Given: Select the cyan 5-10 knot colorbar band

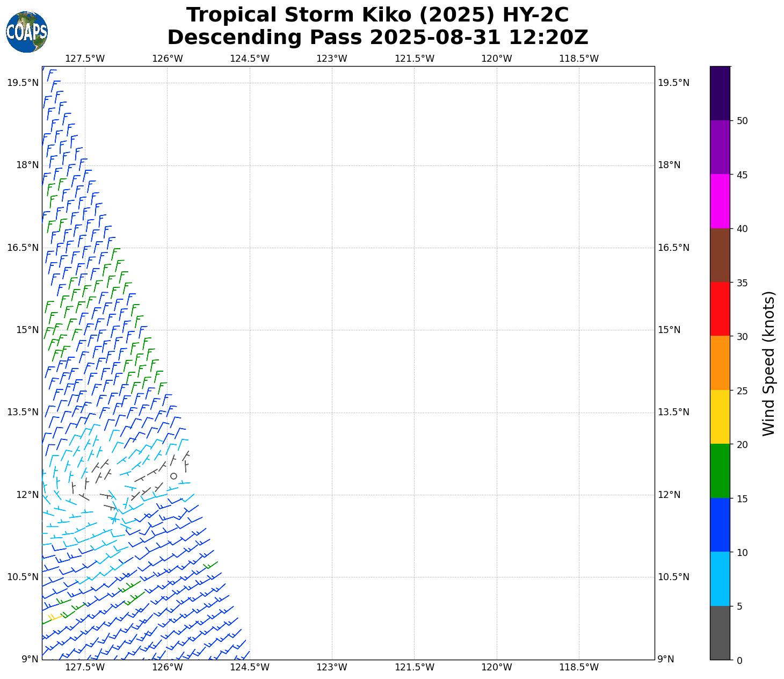Looking at the screenshot, I should tap(720, 579).
